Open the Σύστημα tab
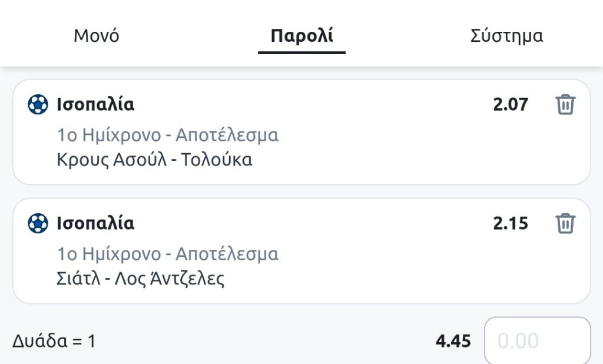 tap(506, 36)
